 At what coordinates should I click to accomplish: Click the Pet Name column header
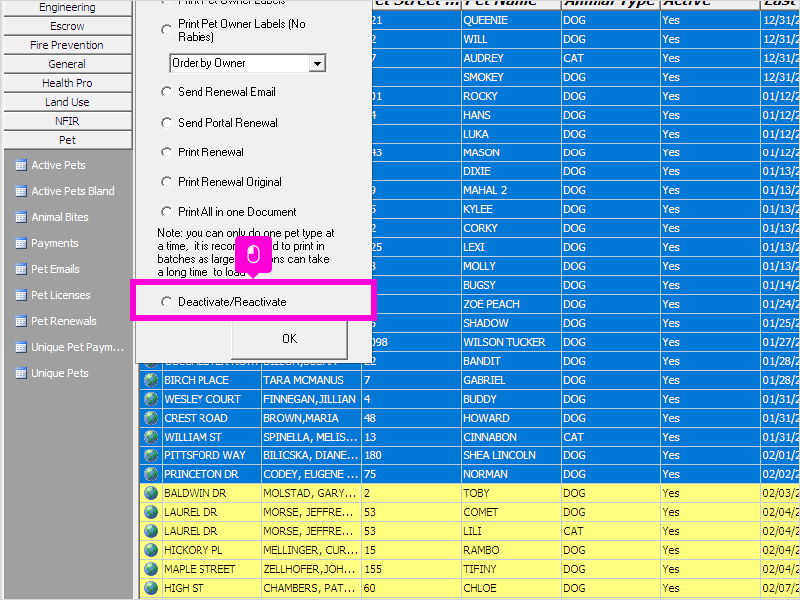click(511, 4)
